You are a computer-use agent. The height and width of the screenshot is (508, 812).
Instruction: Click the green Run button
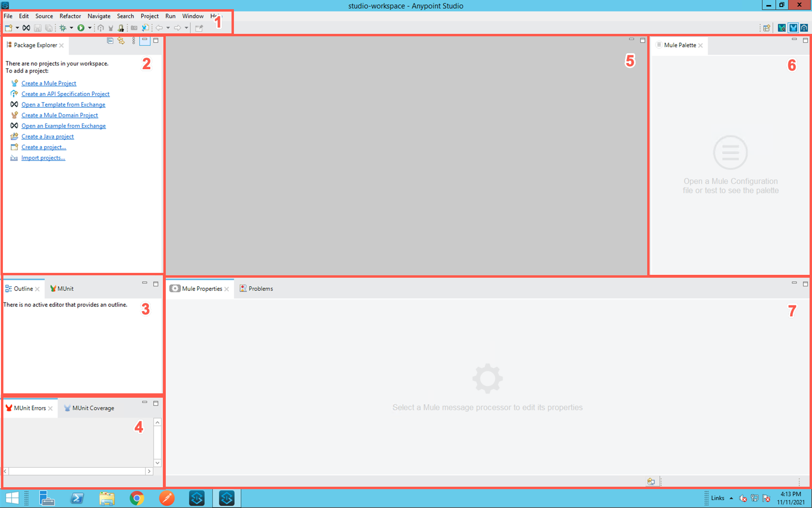[x=81, y=28]
